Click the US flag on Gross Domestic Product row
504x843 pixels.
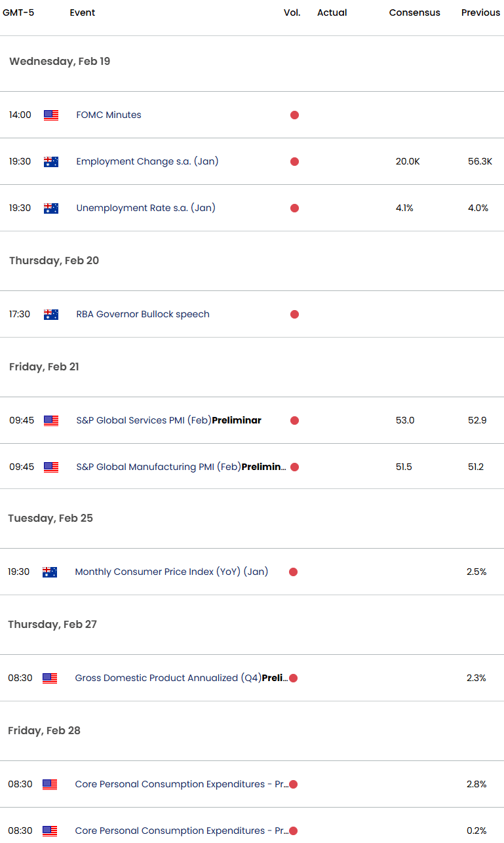(x=50, y=678)
